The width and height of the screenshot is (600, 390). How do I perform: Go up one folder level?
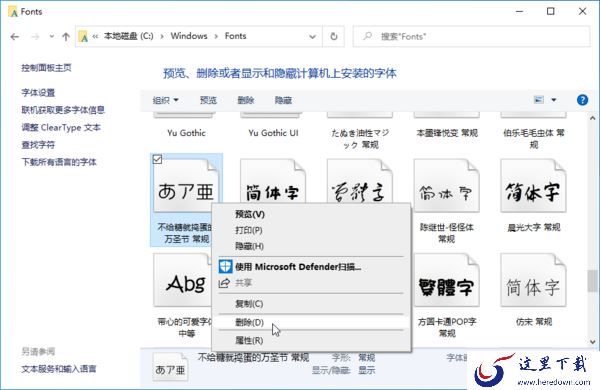[66, 37]
